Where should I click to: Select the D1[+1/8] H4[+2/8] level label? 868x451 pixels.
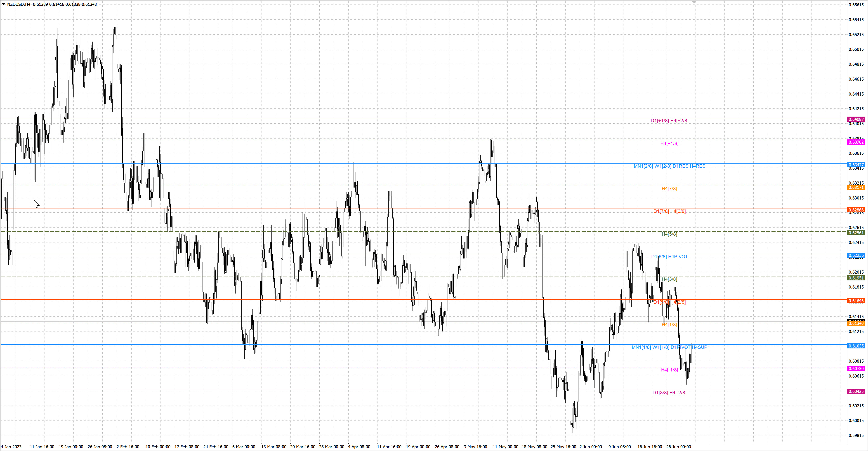pos(670,121)
